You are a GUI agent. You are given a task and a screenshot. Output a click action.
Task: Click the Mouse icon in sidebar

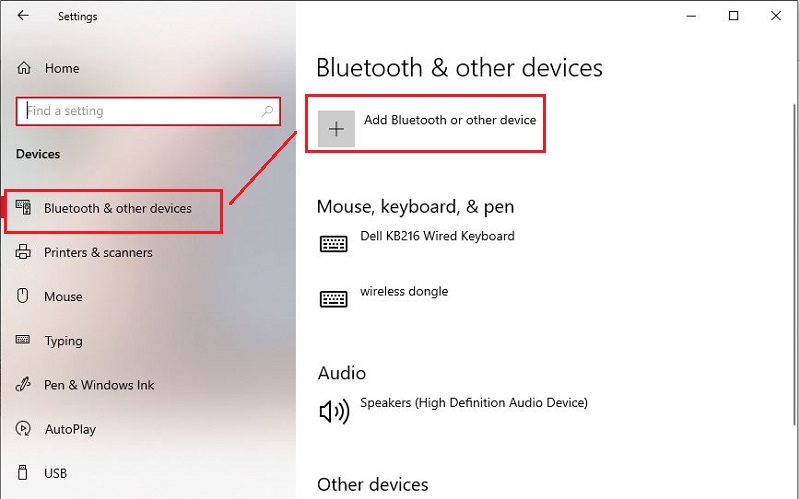(x=23, y=297)
